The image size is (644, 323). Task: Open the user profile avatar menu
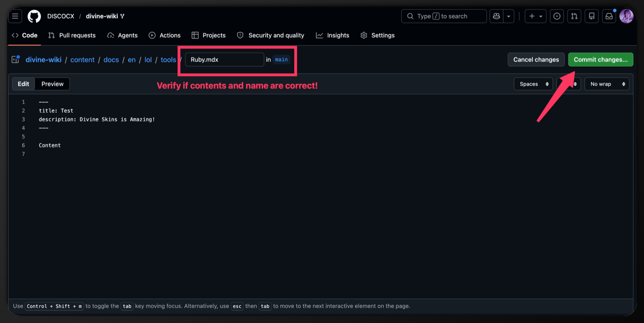coord(627,16)
